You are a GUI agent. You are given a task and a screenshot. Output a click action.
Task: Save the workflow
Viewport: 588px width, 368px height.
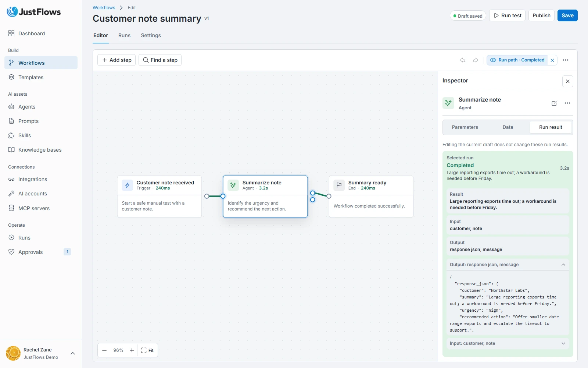[x=567, y=15]
